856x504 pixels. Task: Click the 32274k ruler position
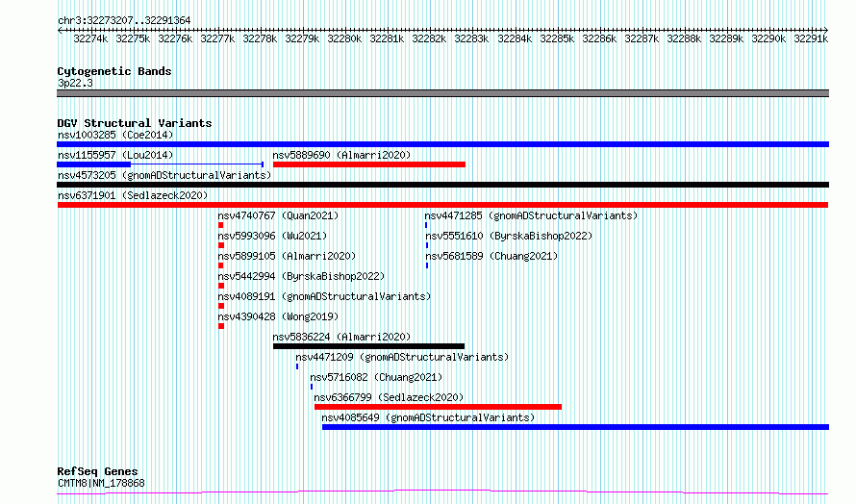coord(90,38)
